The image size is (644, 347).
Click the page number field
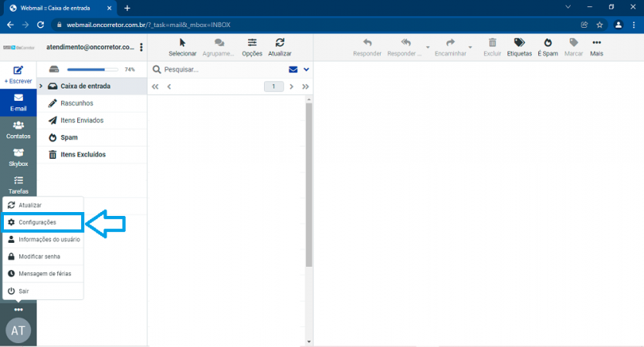[x=273, y=86]
